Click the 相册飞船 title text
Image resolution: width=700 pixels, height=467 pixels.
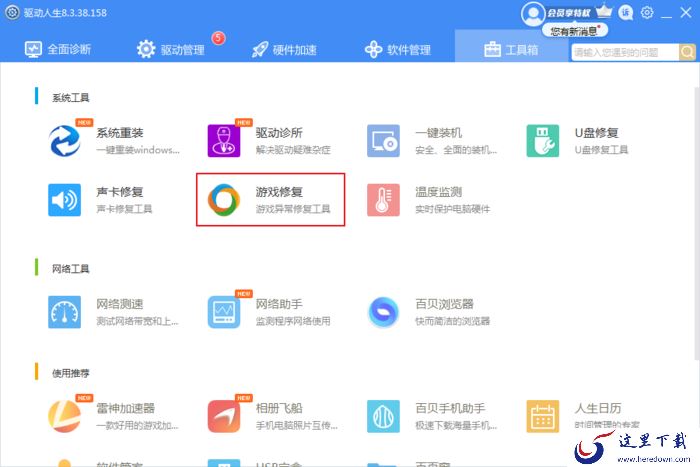[x=279, y=408]
